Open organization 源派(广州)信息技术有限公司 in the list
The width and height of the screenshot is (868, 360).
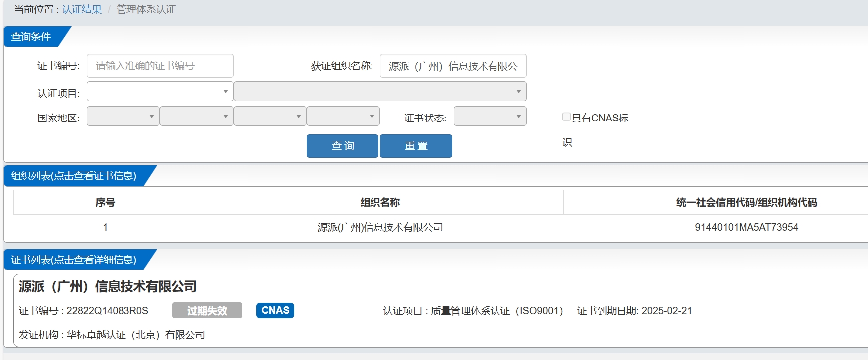pyautogui.click(x=380, y=227)
